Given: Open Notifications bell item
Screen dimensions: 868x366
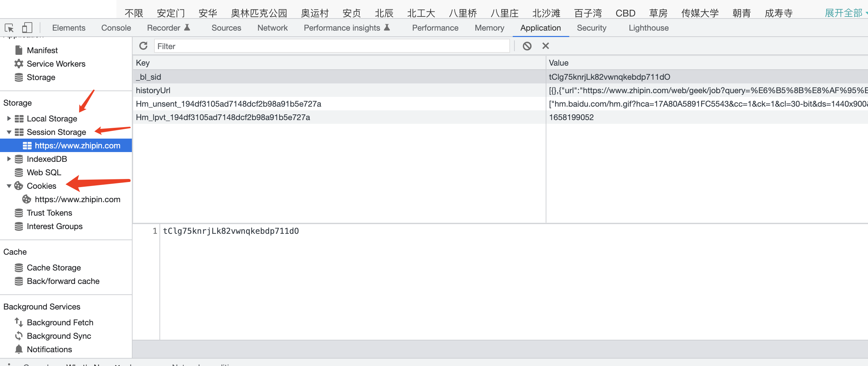Looking at the screenshot, I should point(49,349).
